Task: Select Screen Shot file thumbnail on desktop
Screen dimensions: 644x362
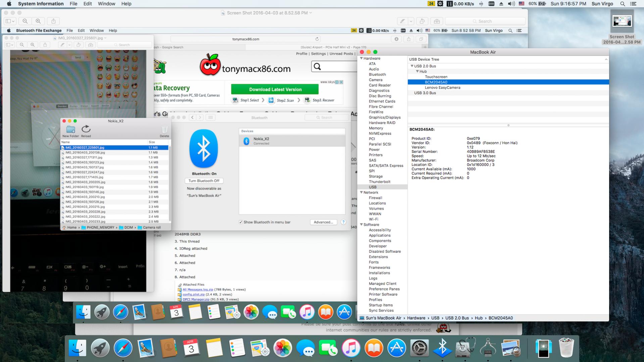Action: click(x=622, y=21)
